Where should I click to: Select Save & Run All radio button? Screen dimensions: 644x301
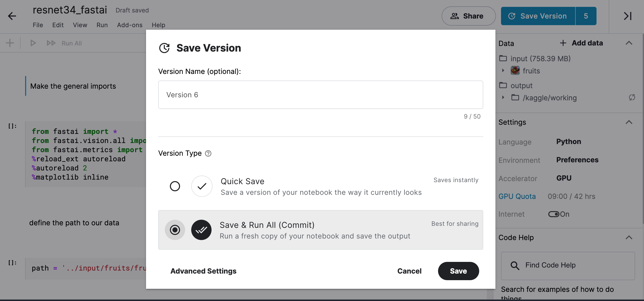pos(175,230)
